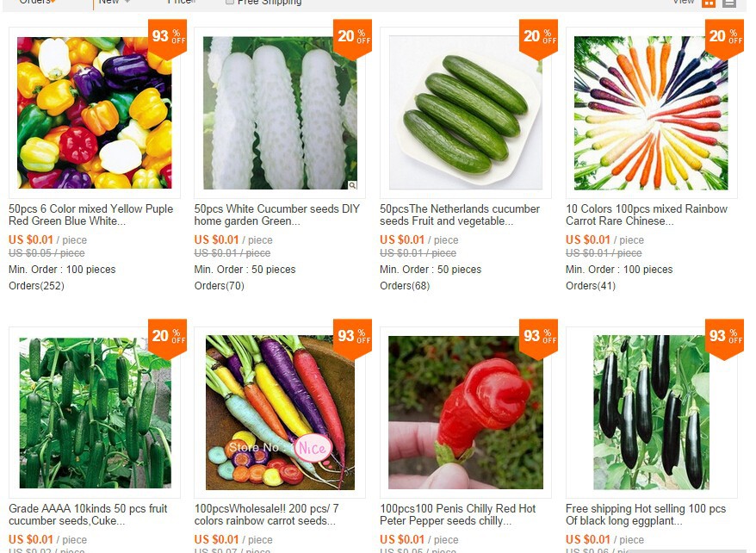The height and width of the screenshot is (553, 756).
Task: Open 10 Colors 100pcs Rainbow Carrot link
Action: tap(647, 215)
